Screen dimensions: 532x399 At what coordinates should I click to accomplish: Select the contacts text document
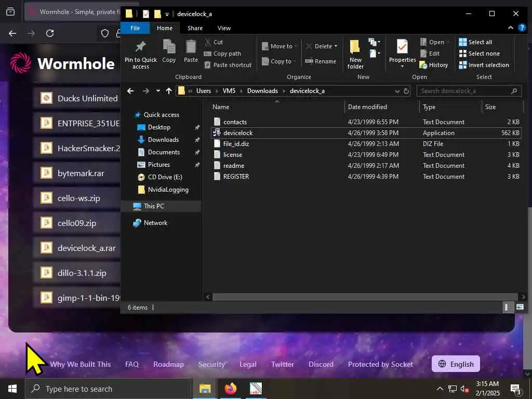366,122
